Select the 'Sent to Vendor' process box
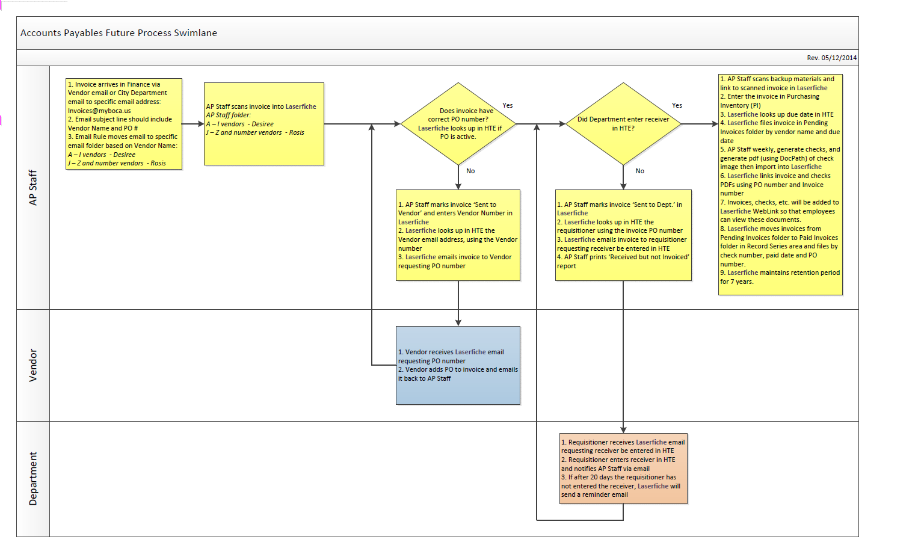Screen dimensions: 924x560 [x=458, y=235]
